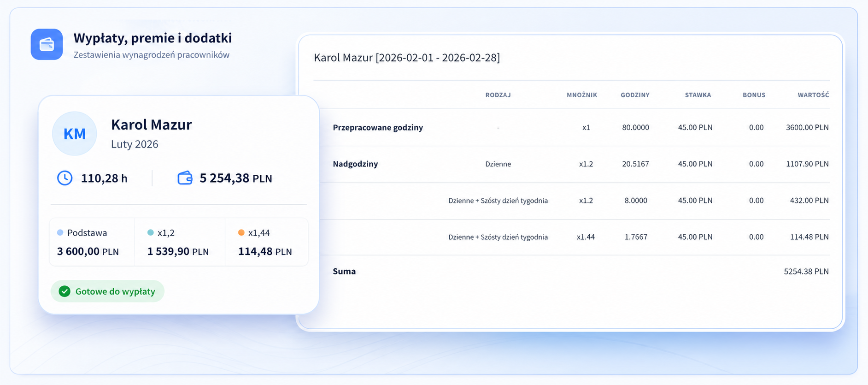
Task: Click the blue Podstawa color dot
Action: [x=60, y=233]
